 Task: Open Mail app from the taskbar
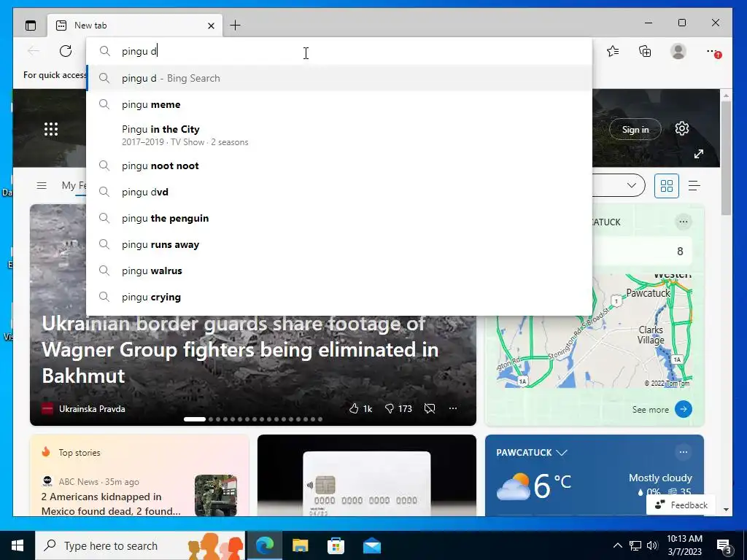click(371, 545)
